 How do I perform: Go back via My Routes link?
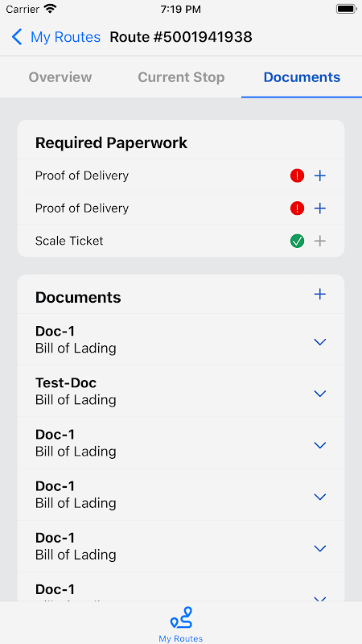(65, 37)
